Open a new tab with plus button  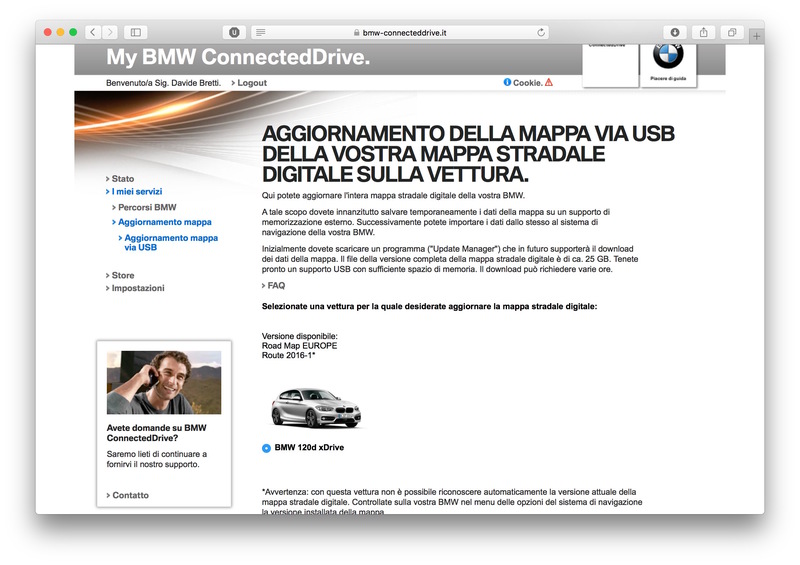(x=756, y=36)
